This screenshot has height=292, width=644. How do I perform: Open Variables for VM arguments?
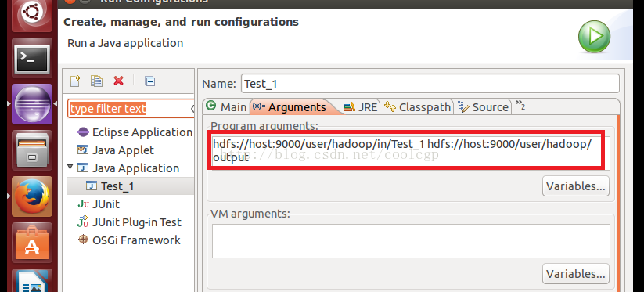pyautogui.click(x=575, y=274)
